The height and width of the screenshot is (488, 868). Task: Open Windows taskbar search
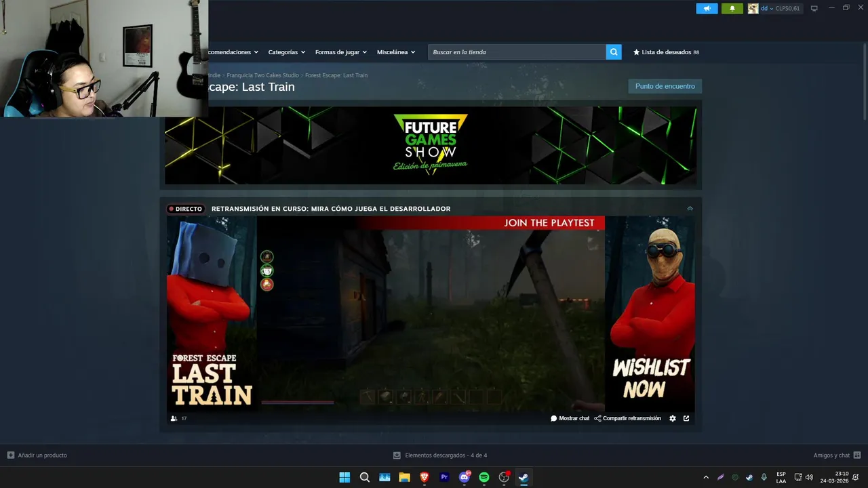(364, 477)
